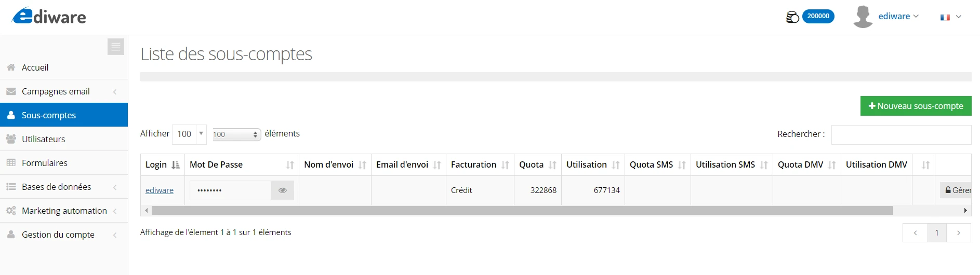The height and width of the screenshot is (275, 980).
Task: Click the Nouveau sous-compte button
Action: click(916, 106)
